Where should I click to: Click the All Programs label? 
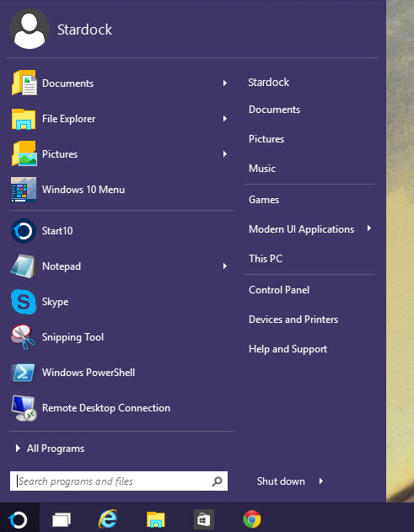point(56,449)
